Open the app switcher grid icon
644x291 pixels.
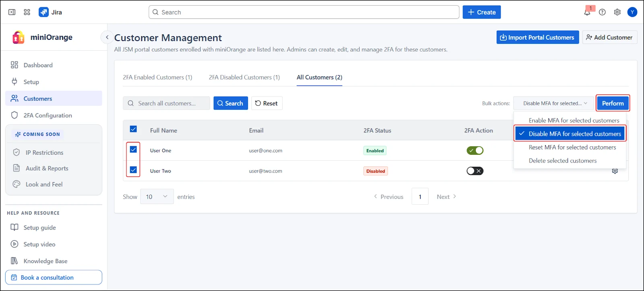pos(27,12)
